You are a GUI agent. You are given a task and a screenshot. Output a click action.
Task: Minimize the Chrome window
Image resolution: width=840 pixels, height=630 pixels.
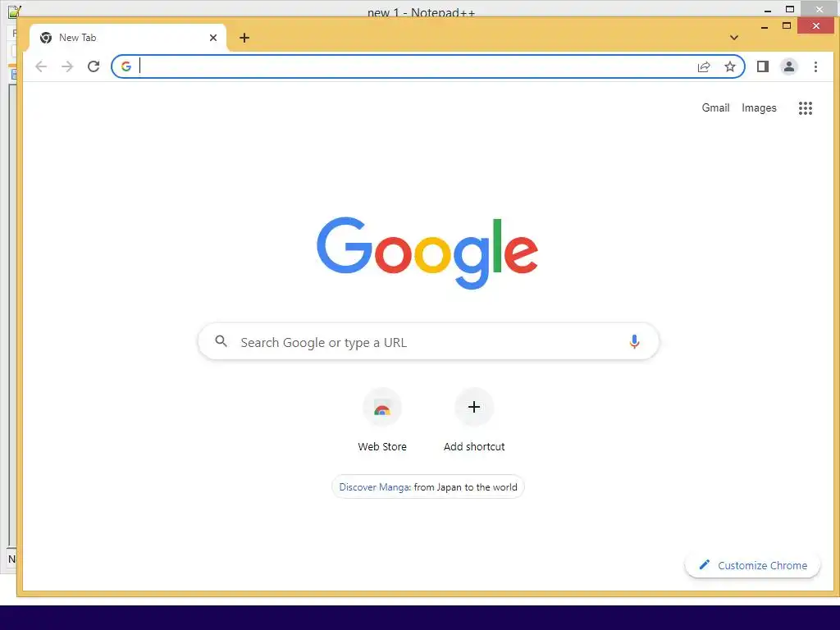pyautogui.click(x=765, y=26)
